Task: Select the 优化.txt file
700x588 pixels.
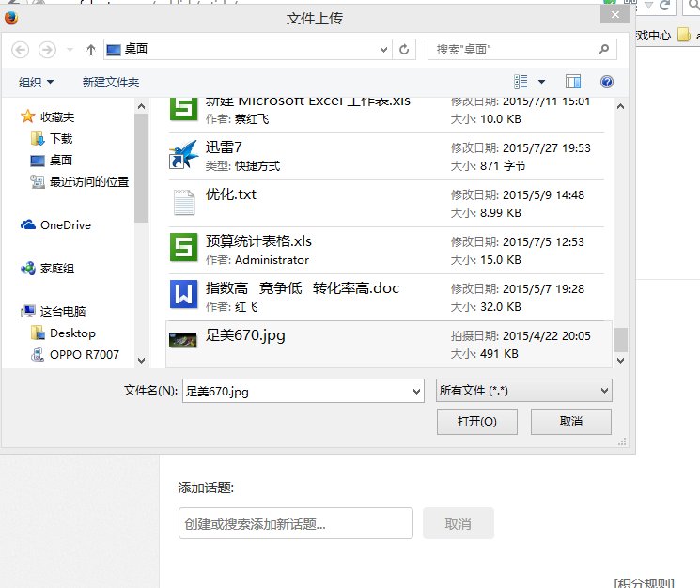Action: [386, 204]
